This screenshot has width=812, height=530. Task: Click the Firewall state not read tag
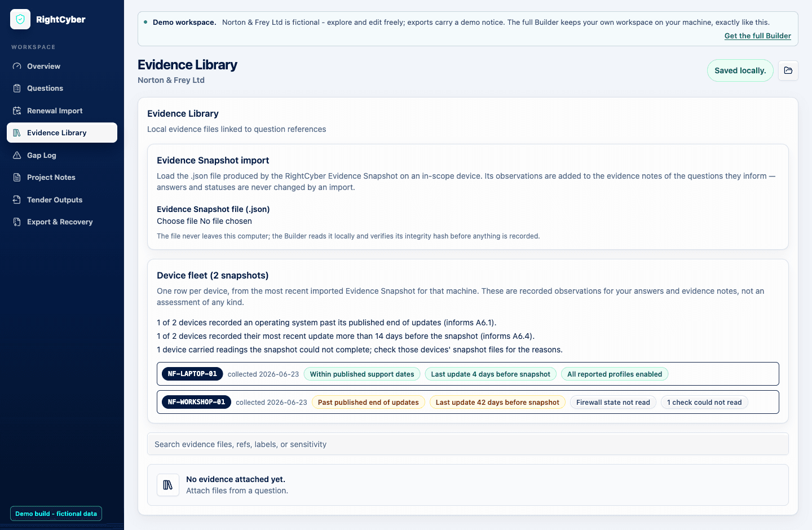pos(613,402)
